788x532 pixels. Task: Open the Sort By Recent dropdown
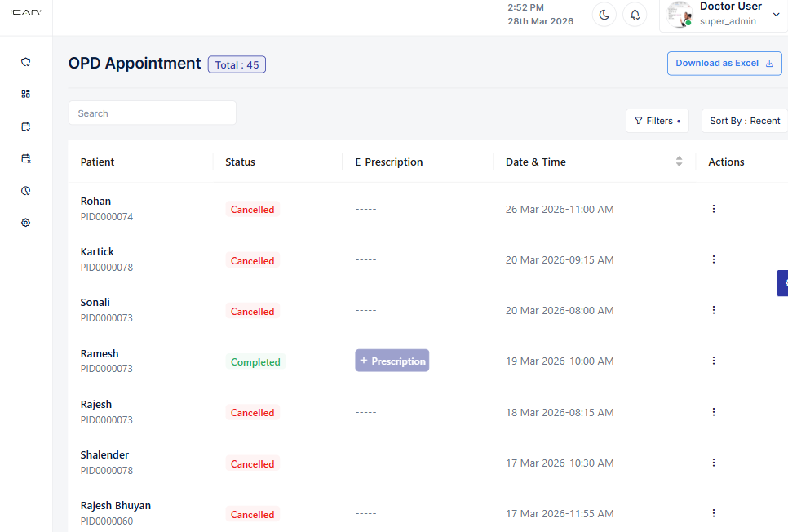(x=744, y=121)
